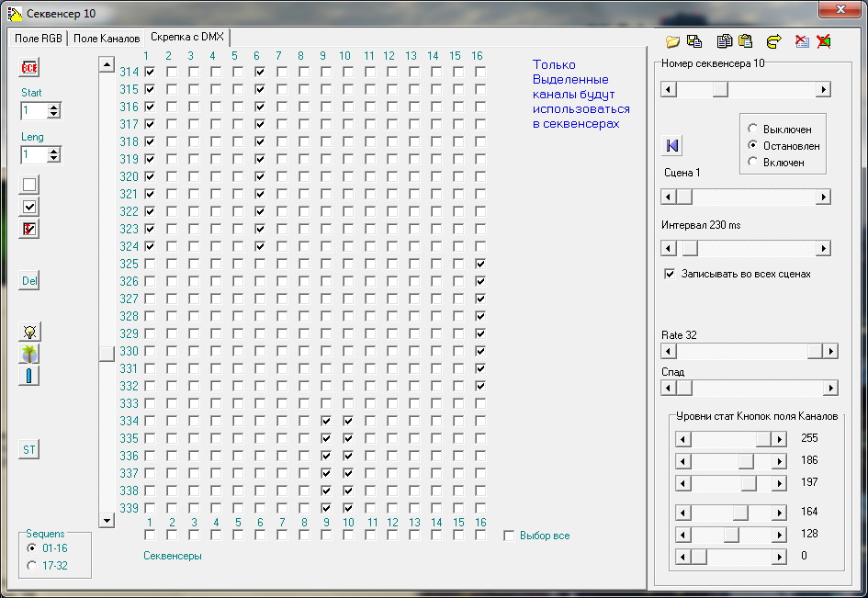The image size is (868, 598).
Task: Select the Остановлен radio button
Action: (752, 145)
